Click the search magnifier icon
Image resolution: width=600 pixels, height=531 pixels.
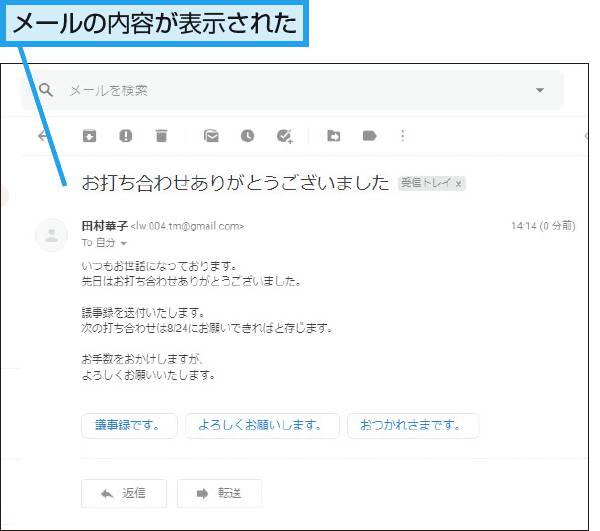pyautogui.click(x=46, y=90)
